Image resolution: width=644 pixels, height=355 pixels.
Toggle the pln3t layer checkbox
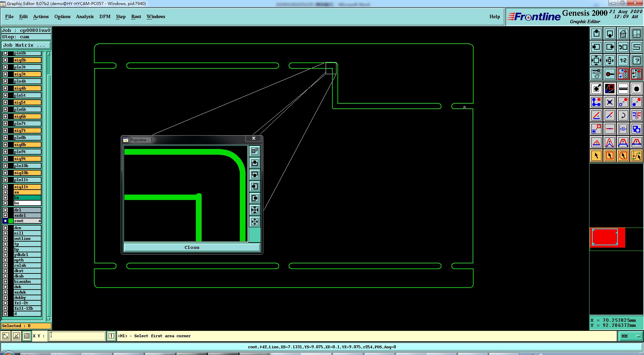5,67
